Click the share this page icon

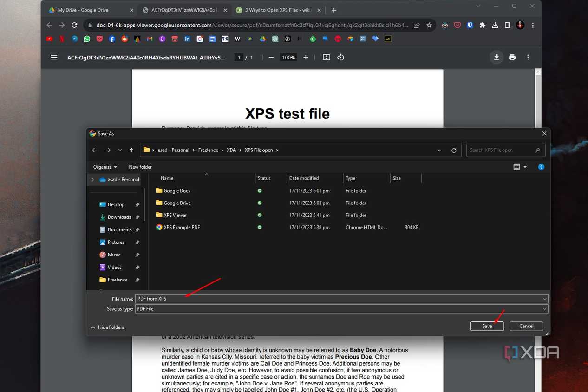coord(417,25)
